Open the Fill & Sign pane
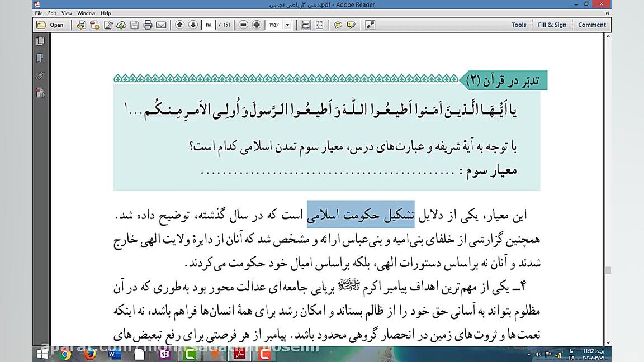This screenshot has height=362, width=644. pyautogui.click(x=552, y=25)
